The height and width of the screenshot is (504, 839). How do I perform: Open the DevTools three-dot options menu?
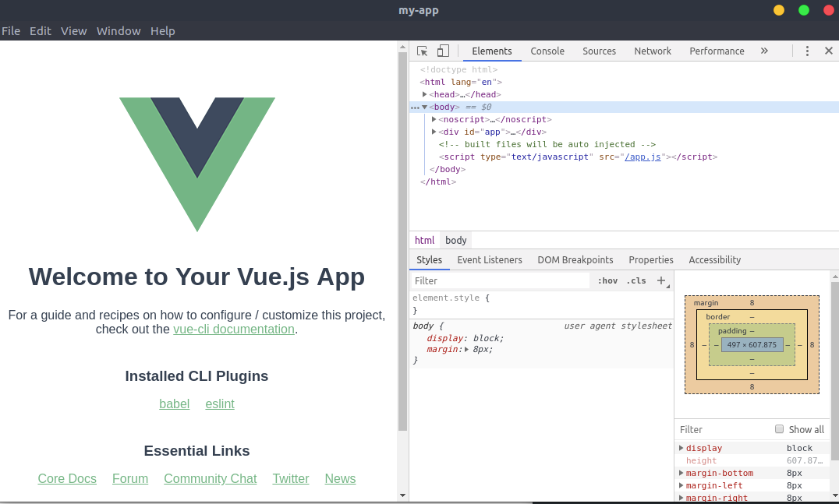pos(807,51)
